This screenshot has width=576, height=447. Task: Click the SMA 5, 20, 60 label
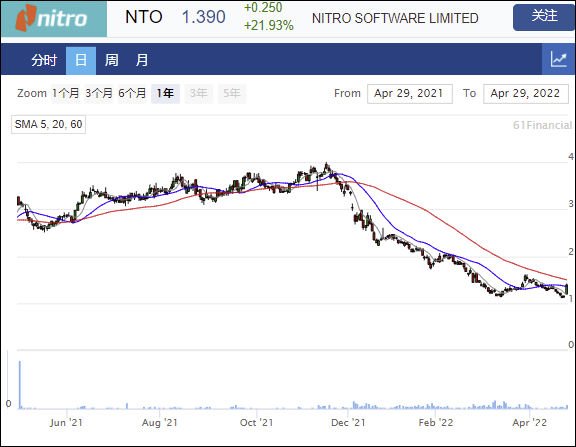pyautogui.click(x=48, y=125)
